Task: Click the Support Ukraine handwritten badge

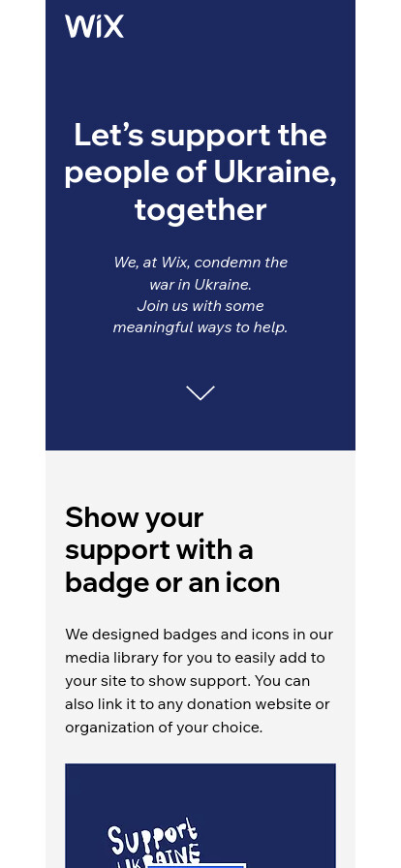Action: pyautogui.click(x=153, y=843)
